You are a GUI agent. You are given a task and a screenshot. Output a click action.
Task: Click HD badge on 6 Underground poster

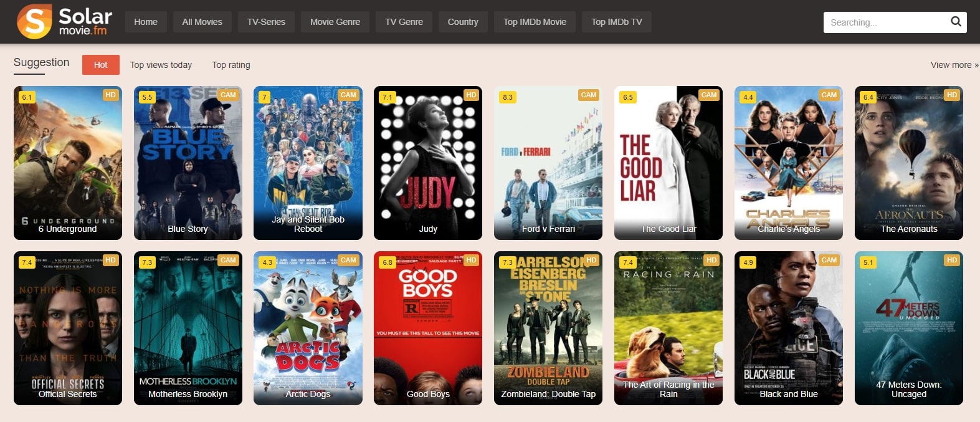(x=110, y=95)
